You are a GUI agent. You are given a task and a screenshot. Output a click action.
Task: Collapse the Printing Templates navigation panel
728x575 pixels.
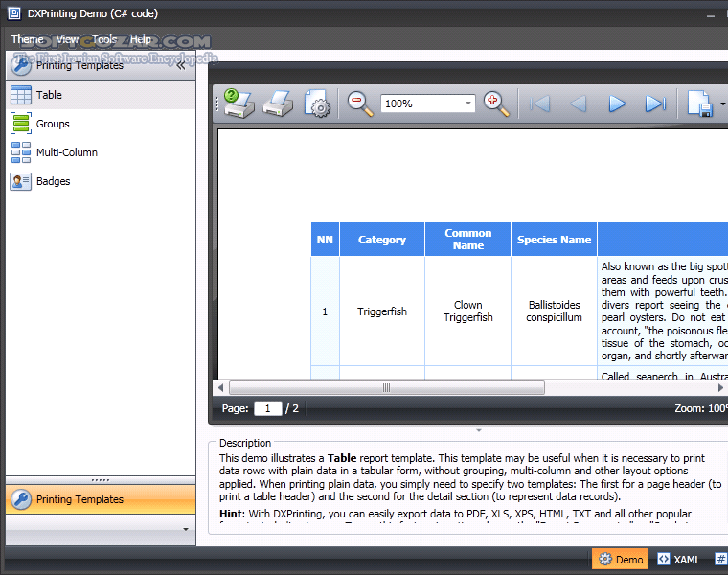point(180,66)
